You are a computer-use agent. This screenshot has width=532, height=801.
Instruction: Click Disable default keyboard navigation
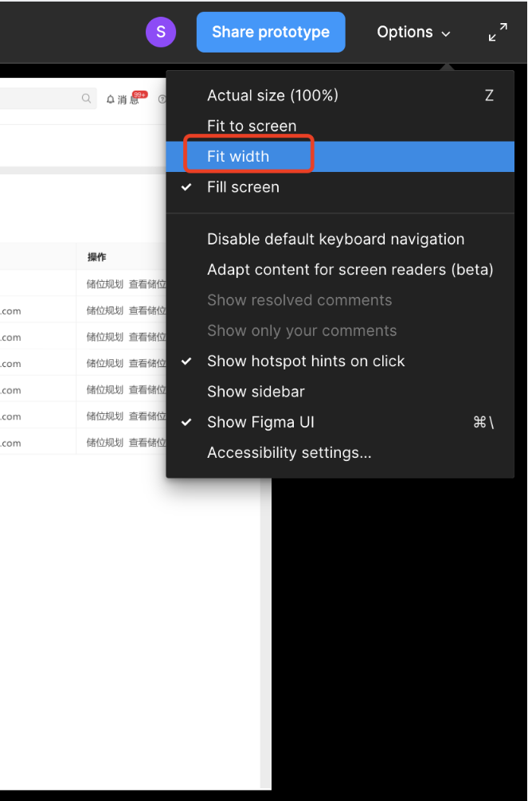[x=335, y=239]
